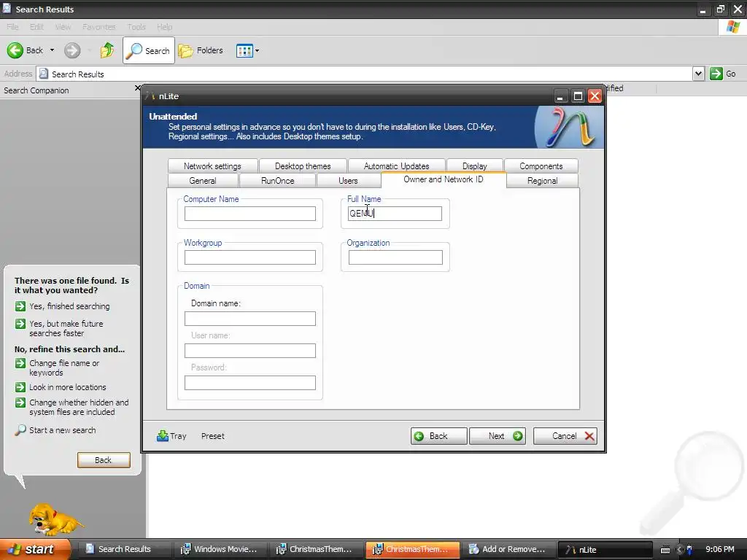Viewport: 747px width, 560px height.
Task: Click the Domain name field
Action: pos(250,319)
